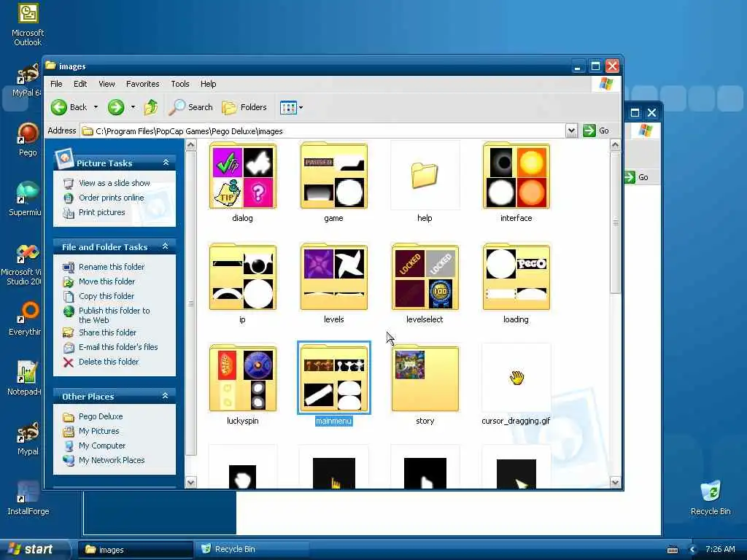The height and width of the screenshot is (560, 747).
Task: Toggle the Folders pane
Action: pyautogui.click(x=244, y=107)
